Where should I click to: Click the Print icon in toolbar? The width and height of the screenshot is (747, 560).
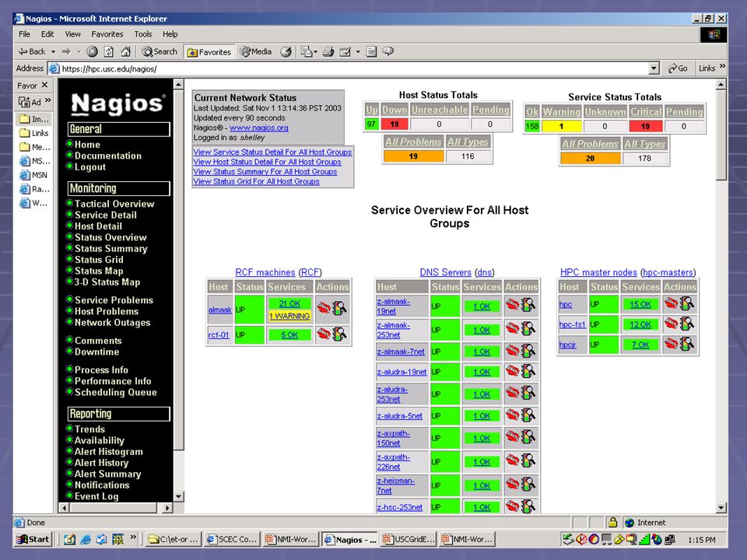328,51
